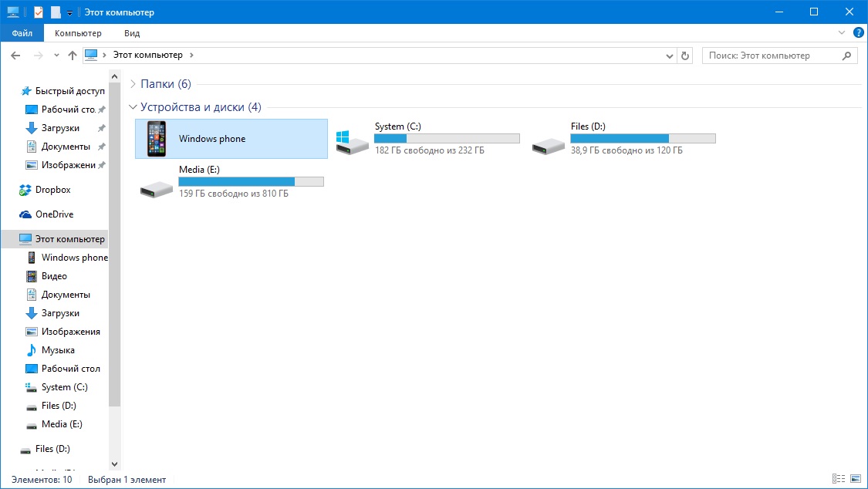The image size is (868, 489).
Task: Open the top-level Files (D:) above the scroll-down arrow
Action: click(52, 449)
